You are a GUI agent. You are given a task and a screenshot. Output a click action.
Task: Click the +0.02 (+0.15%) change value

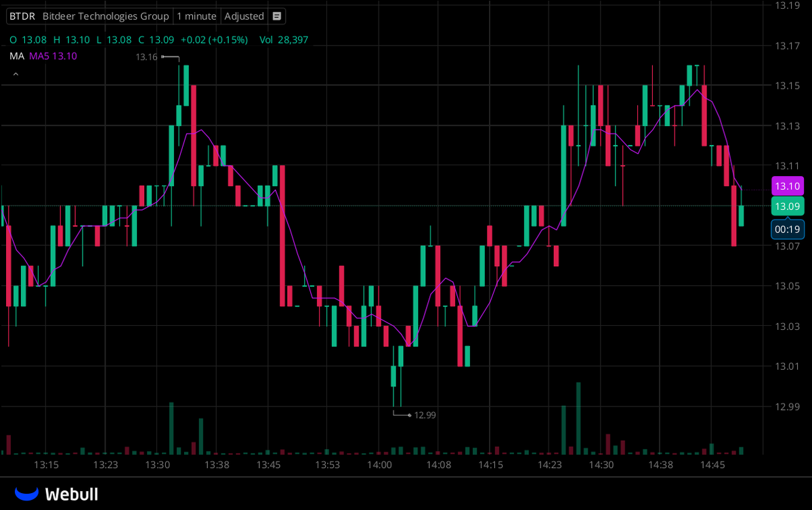214,40
